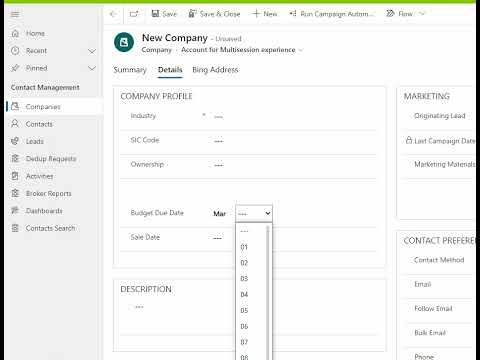The image size is (480, 360).
Task: Run Campaign Automation command
Action: coord(332,14)
